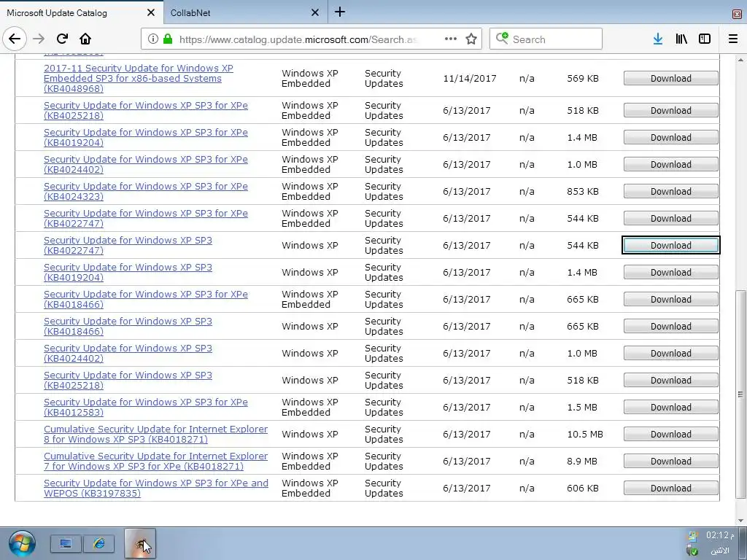Click the focused Download for XP KB4022747
Image resolution: width=747 pixels, height=560 pixels.
tap(671, 245)
